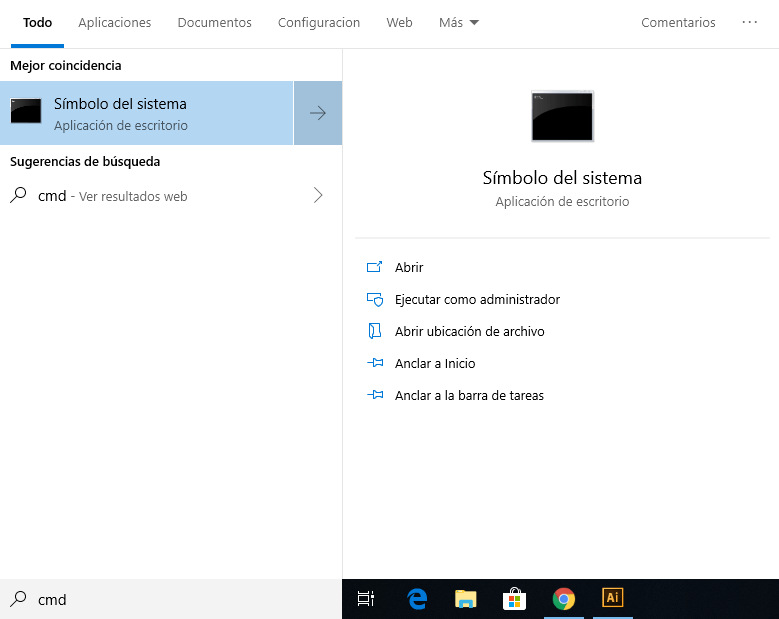Screen dimensions: 779x619
Task: Expand the Más dropdown
Action: [459, 23]
